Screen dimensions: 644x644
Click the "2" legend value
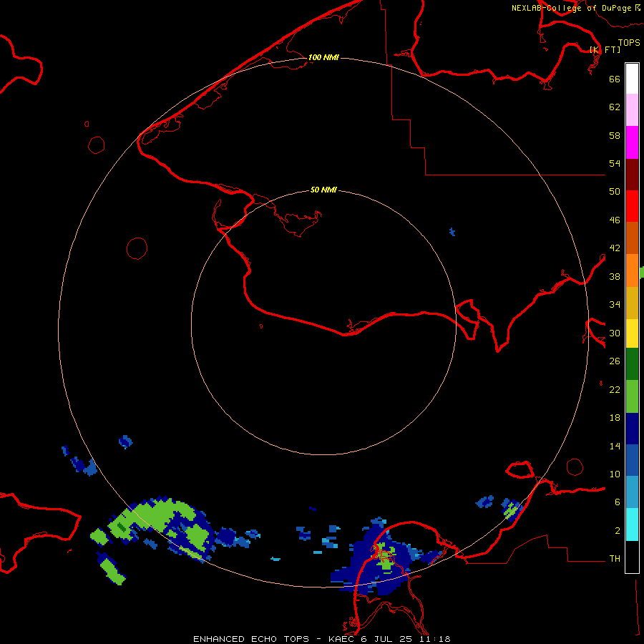coord(618,531)
